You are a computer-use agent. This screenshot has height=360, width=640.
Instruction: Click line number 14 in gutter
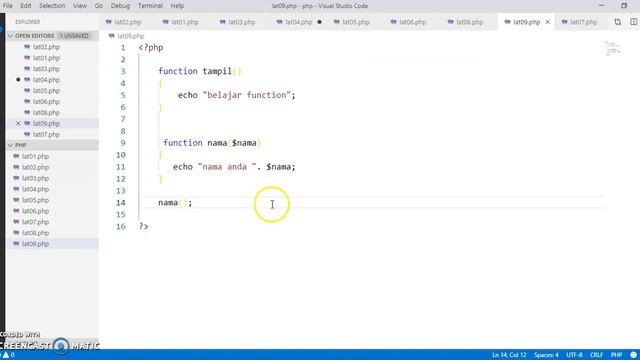point(121,203)
